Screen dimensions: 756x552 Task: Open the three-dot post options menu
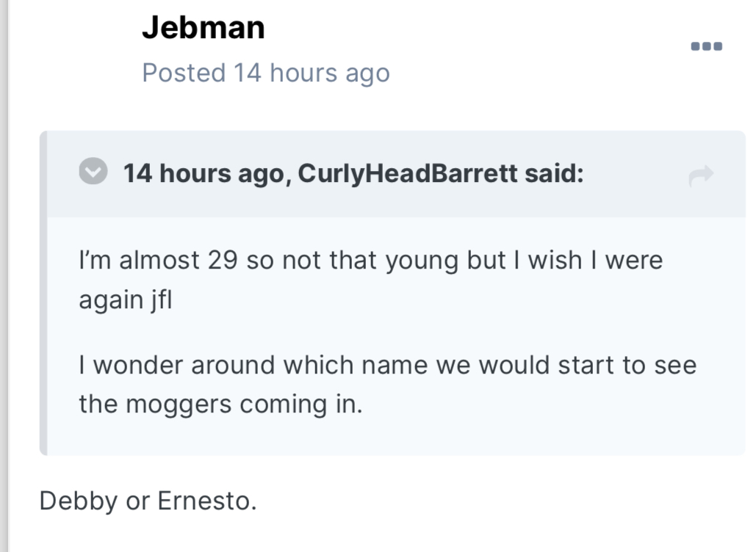[x=707, y=46]
